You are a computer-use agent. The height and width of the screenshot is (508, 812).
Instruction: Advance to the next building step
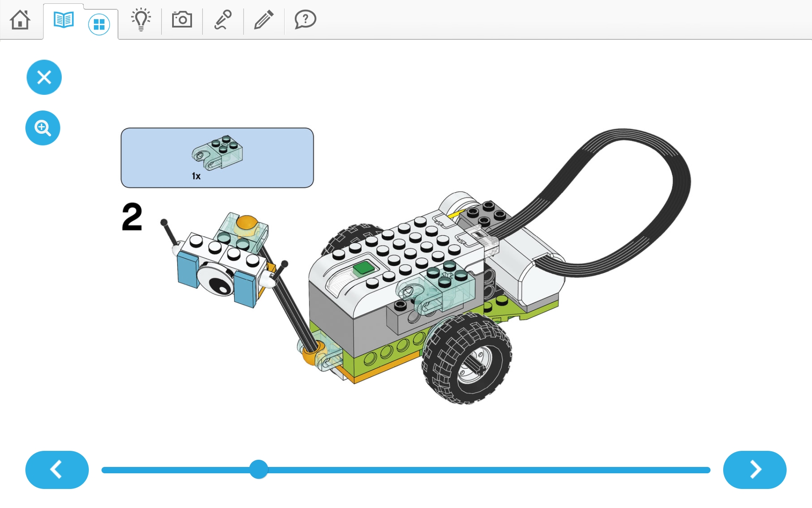755,470
